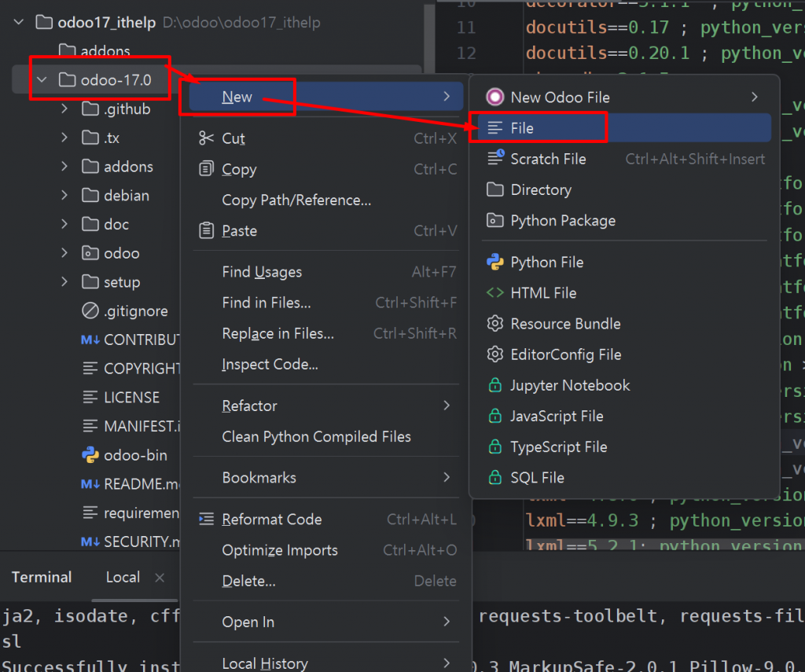
Task: Click the odoo package folder icon
Action: tap(90, 253)
